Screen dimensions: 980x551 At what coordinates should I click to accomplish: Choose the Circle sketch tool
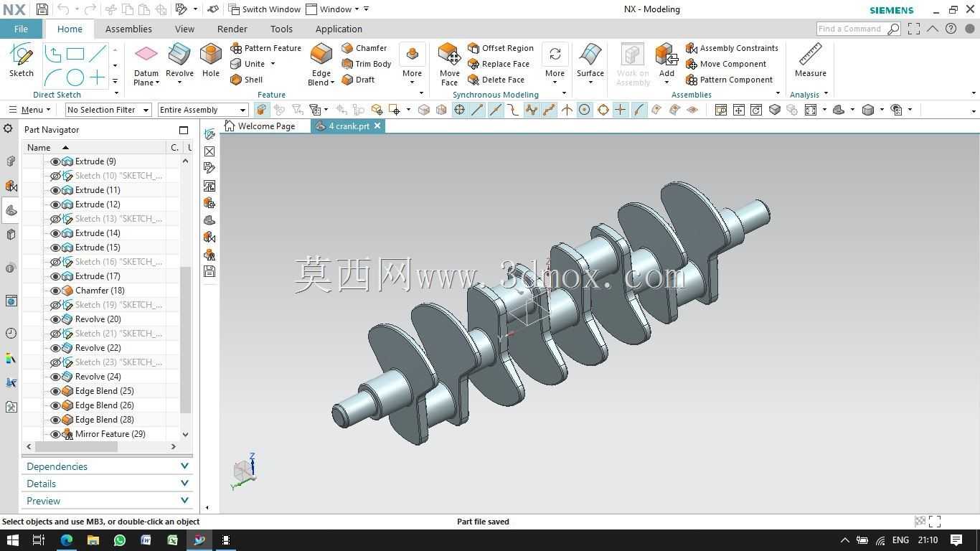point(75,77)
